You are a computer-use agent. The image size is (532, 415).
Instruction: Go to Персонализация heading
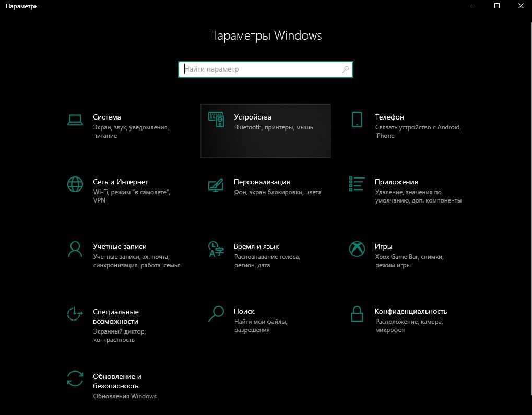pyautogui.click(x=262, y=182)
